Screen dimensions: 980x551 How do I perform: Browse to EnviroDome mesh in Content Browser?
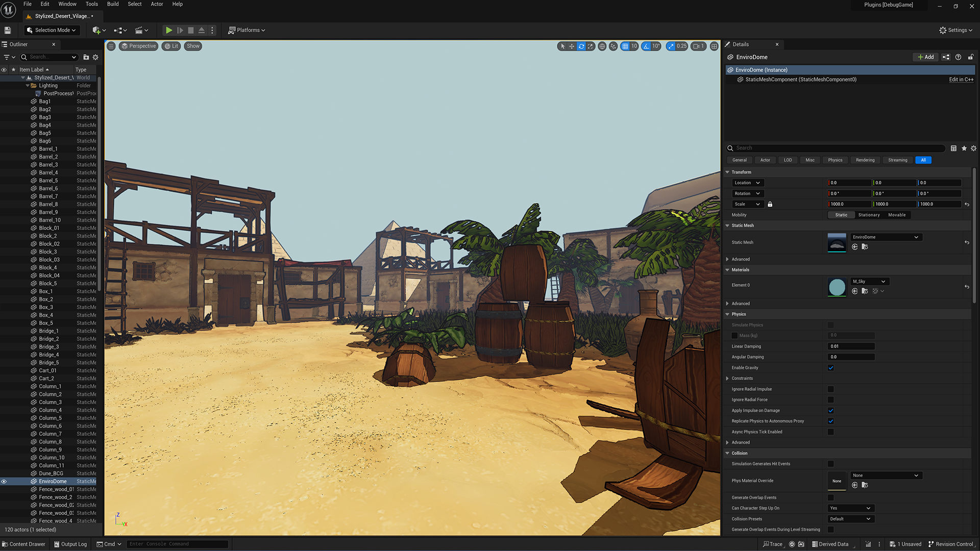click(x=865, y=247)
